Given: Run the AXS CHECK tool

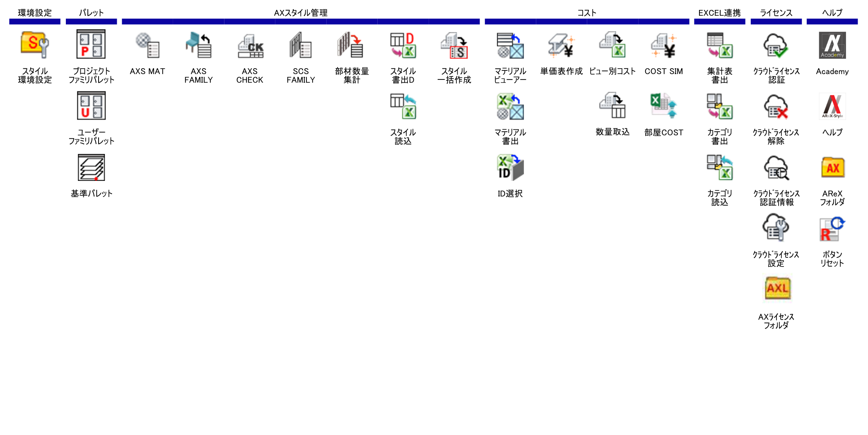Looking at the screenshot, I should click(x=250, y=45).
